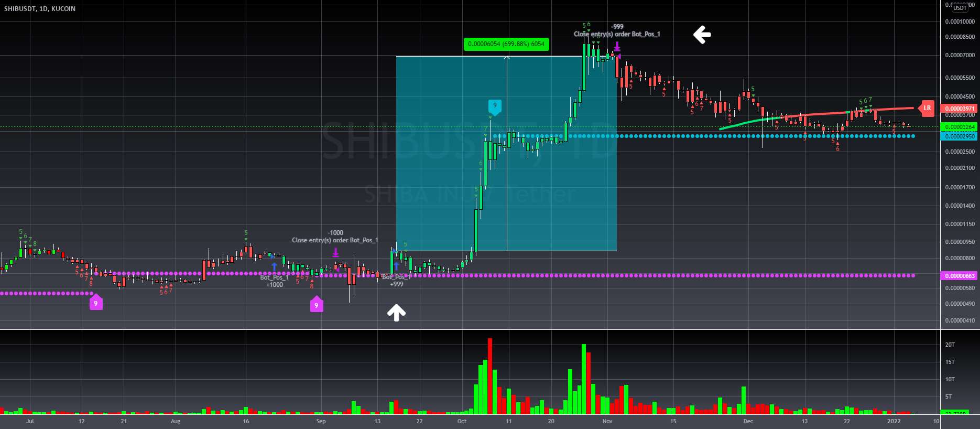This screenshot has height=429, width=980.
Task: Click the +1000 entry order label
Action: point(275,285)
